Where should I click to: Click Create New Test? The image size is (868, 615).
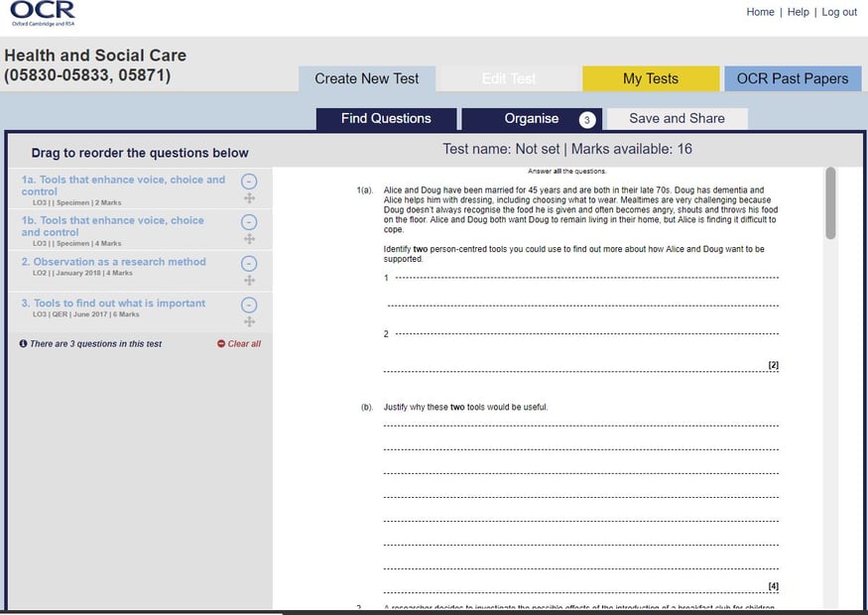(x=367, y=77)
